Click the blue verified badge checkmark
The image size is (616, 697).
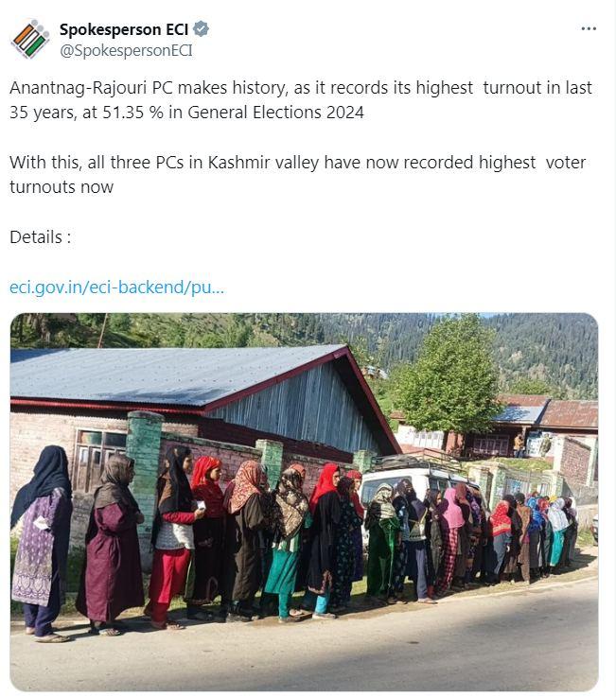pos(202,29)
